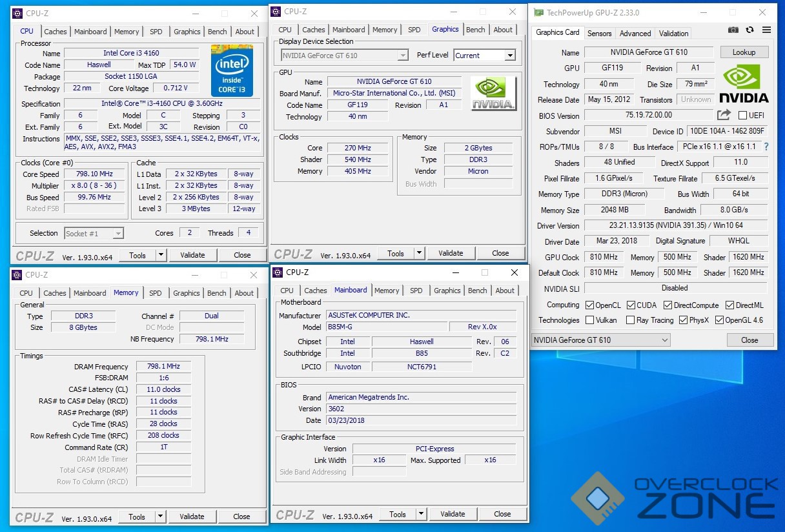Open the GPU-Z hamburger menu
Image resolution: width=785 pixels, height=532 pixels.
click(766, 30)
